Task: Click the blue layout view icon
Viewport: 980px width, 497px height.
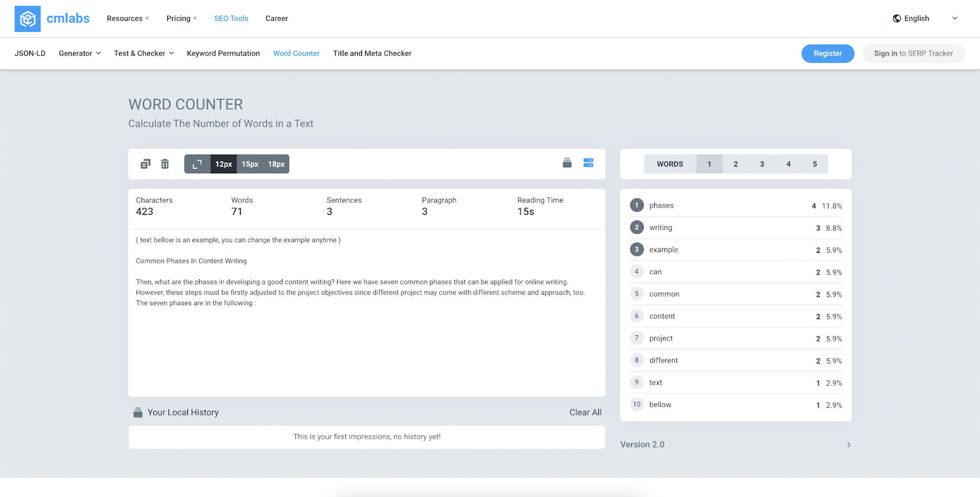Action: pyautogui.click(x=589, y=163)
